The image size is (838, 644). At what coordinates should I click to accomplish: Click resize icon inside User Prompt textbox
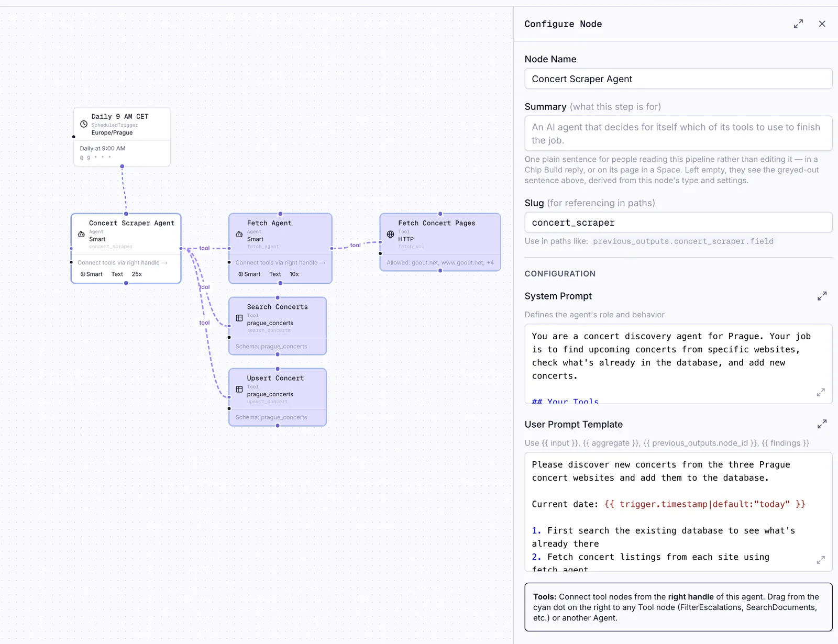click(x=821, y=560)
